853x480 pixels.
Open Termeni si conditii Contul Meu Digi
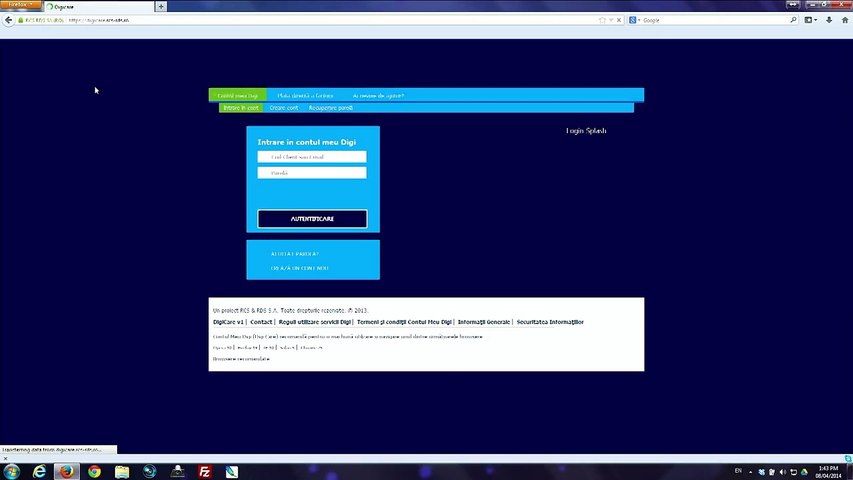[404, 322]
